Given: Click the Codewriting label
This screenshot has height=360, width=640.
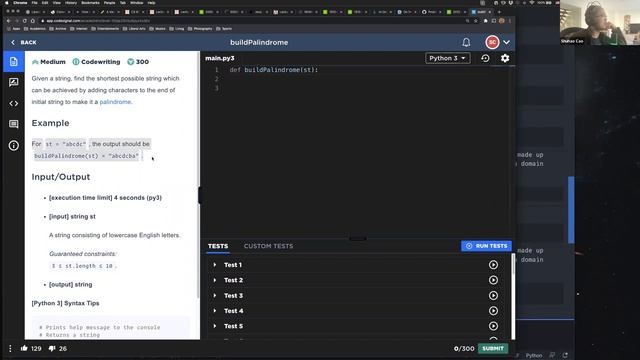Looking at the screenshot, I should pyautogui.click(x=96, y=62).
